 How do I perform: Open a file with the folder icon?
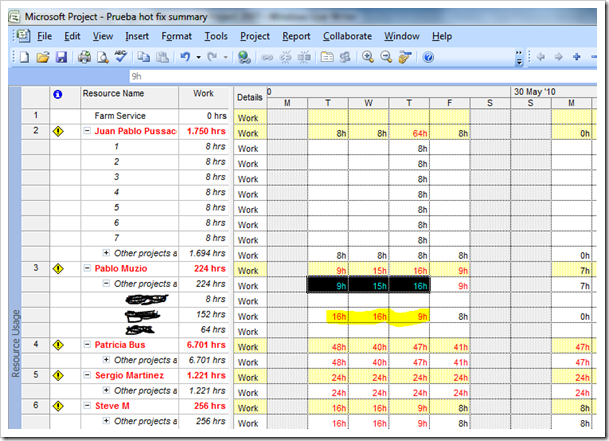click(x=43, y=57)
